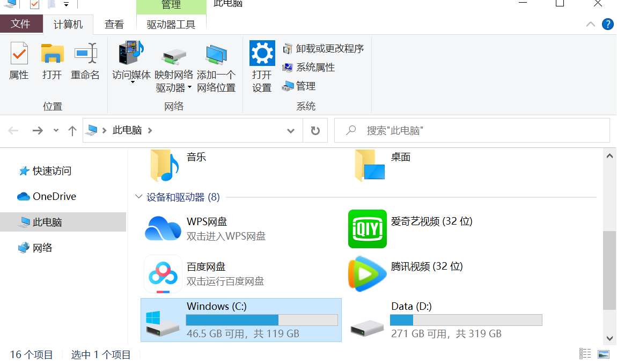Refresh the current folder view
The width and height of the screenshot is (617, 364).
click(315, 130)
